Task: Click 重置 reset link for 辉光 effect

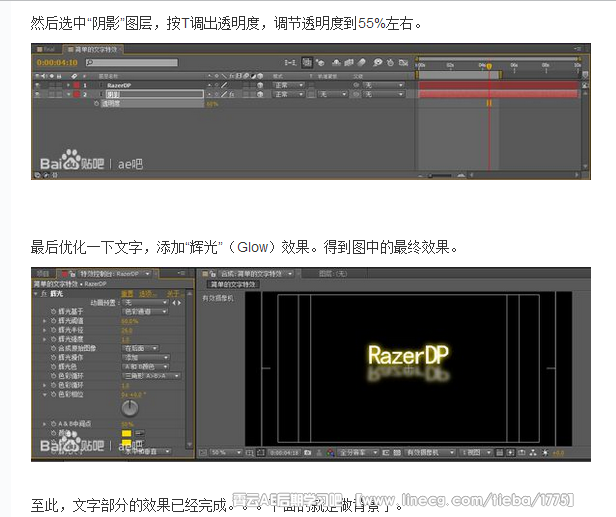Action: (x=127, y=294)
